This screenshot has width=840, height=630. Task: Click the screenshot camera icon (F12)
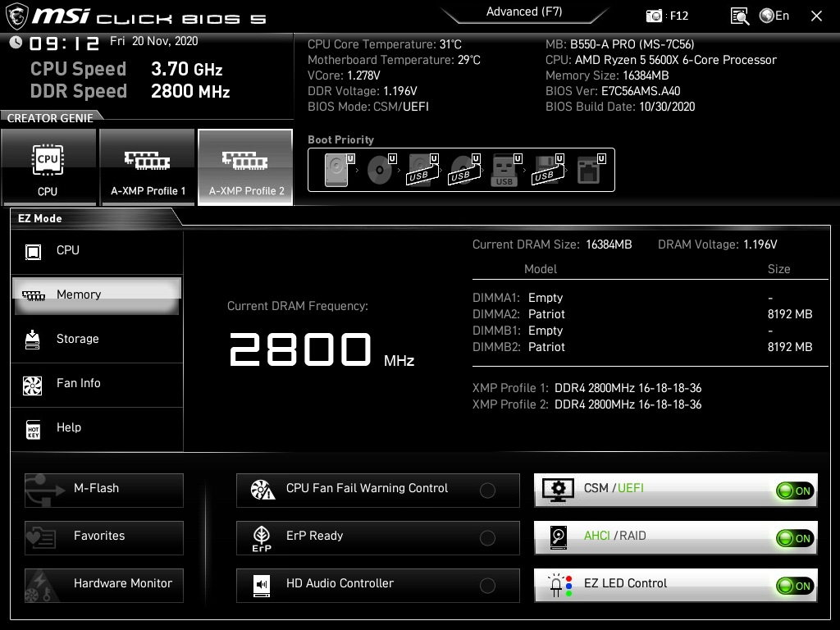click(654, 16)
